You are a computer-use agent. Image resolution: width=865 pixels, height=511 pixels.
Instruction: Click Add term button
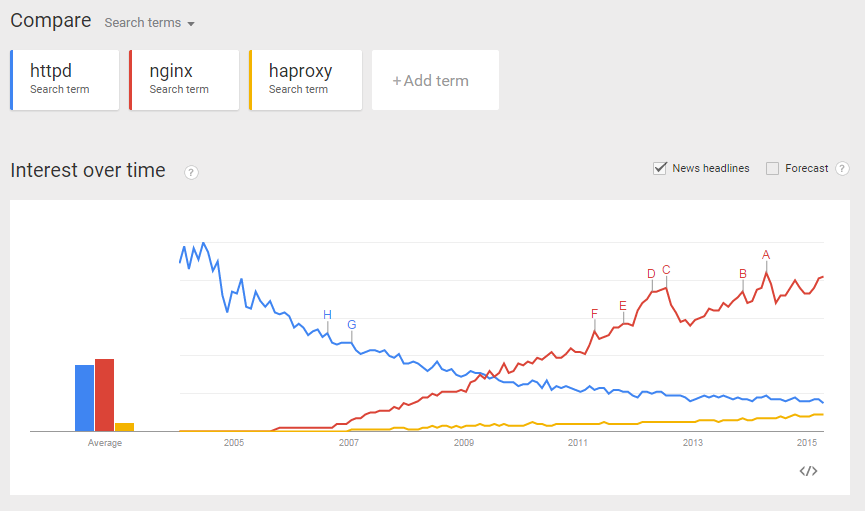tap(435, 80)
